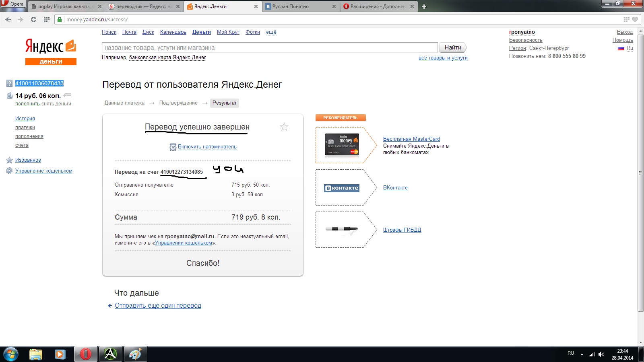Reload the page with the refresh icon
Viewport: 644px width, 362px height.
(x=33, y=19)
